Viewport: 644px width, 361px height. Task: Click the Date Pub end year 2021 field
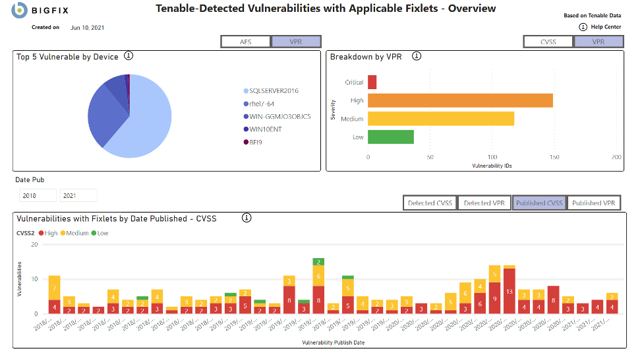78,196
